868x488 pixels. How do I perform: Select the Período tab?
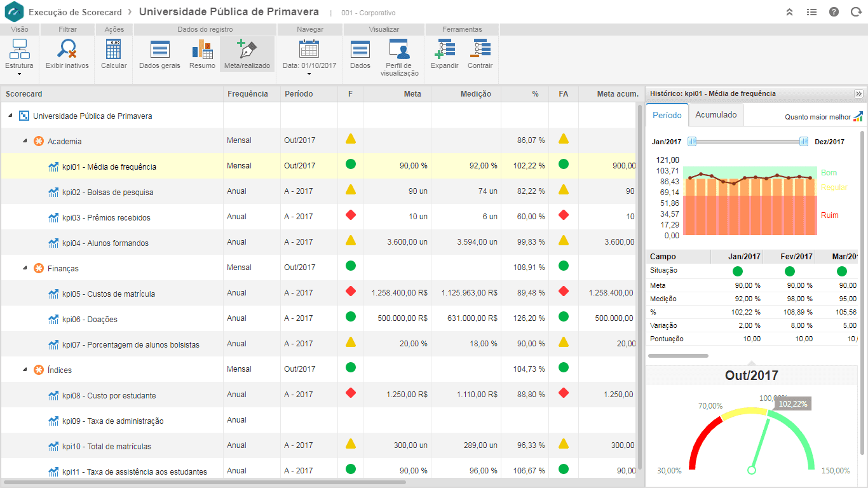667,115
